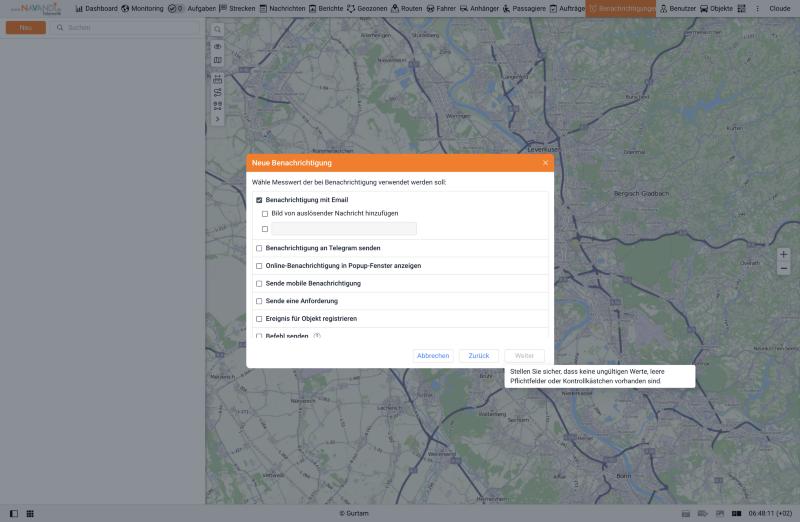The height and width of the screenshot is (522, 800).
Task: Check the box beside the empty email field
Action: (265, 229)
